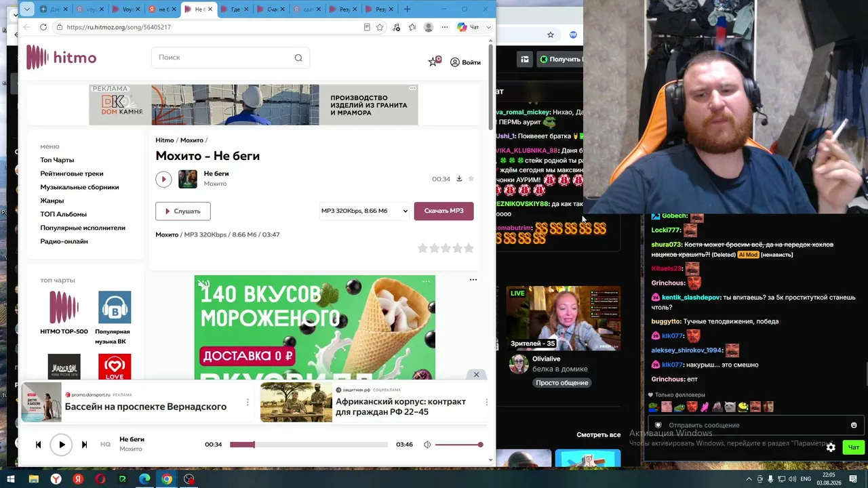Open Радио-онлайн in the menu
This screenshot has height=488, width=868.
click(64, 241)
